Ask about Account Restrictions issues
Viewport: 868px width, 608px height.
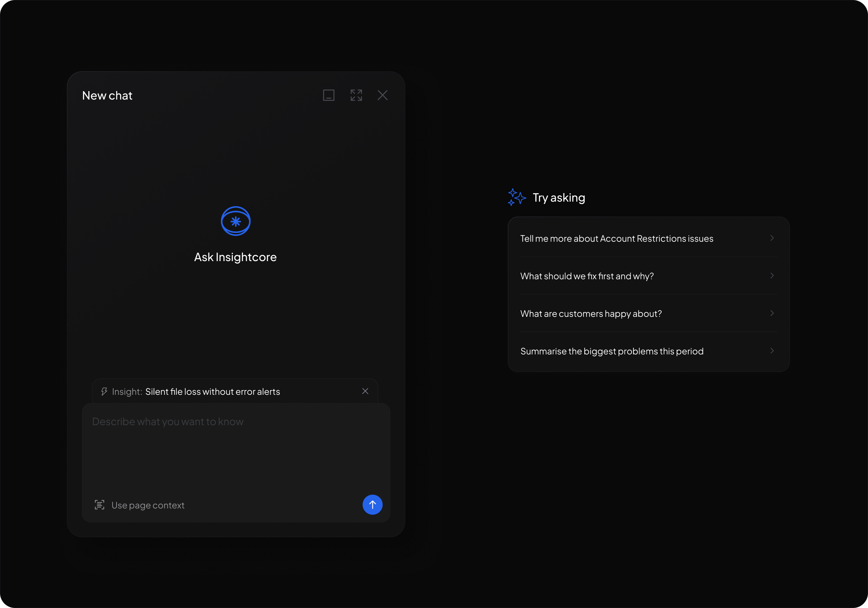[x=648, y=239]
